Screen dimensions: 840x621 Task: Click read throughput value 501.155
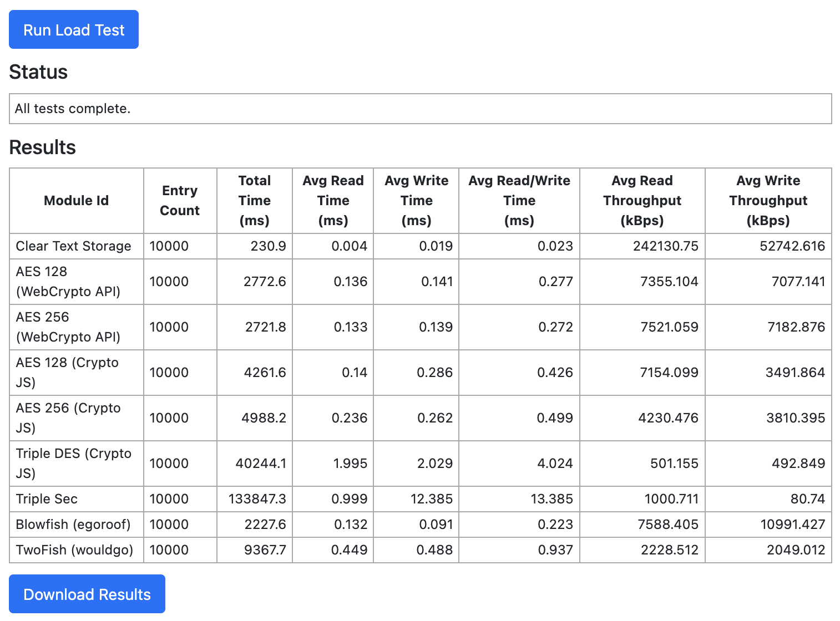[x=674, y=464]
